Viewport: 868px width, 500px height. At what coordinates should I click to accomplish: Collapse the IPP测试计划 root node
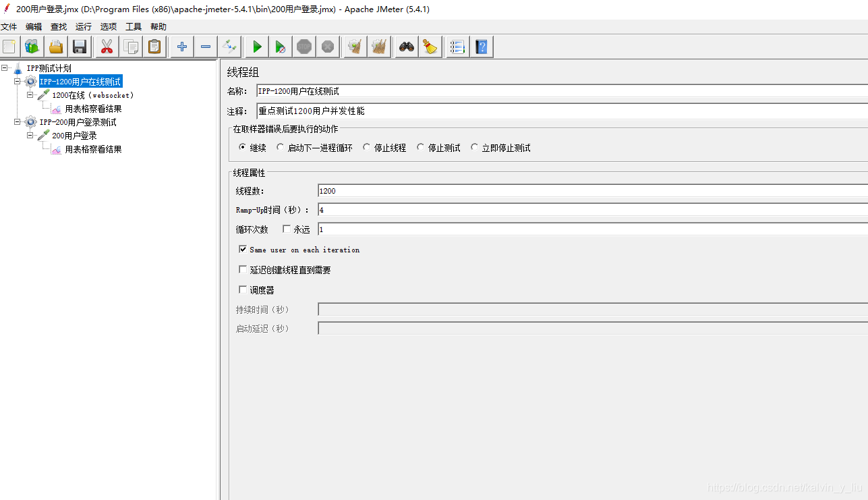[5, 67]
